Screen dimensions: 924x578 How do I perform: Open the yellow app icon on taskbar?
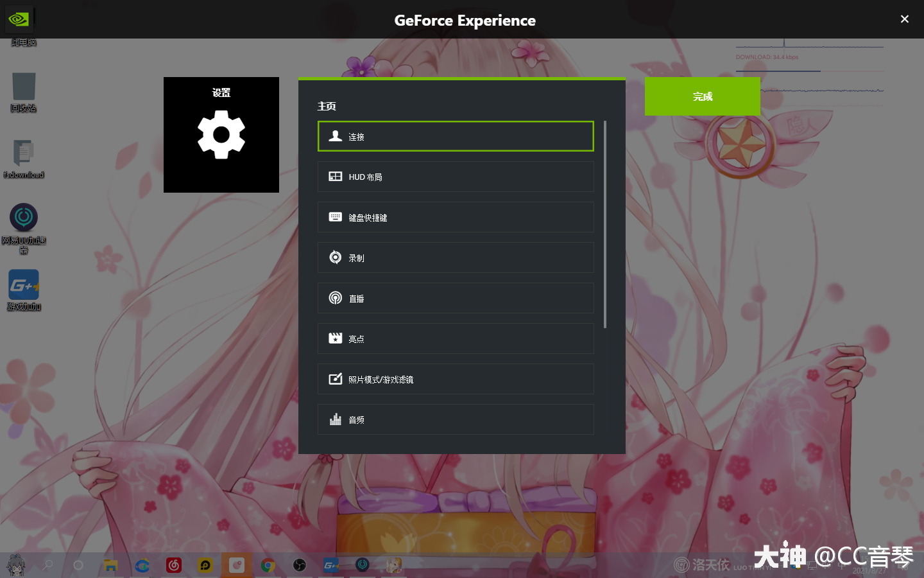pyautogui.click(x=205, y=565)
